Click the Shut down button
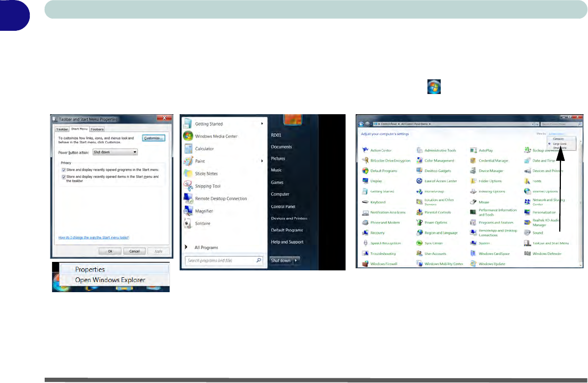The width and height of the screenshot is (588, 383). [x=281, y=260]
